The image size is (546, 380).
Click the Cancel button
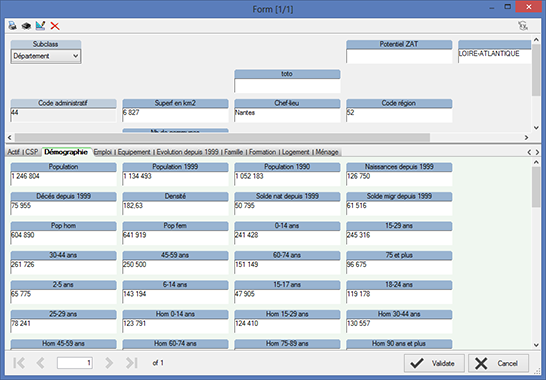click(498, 363)
